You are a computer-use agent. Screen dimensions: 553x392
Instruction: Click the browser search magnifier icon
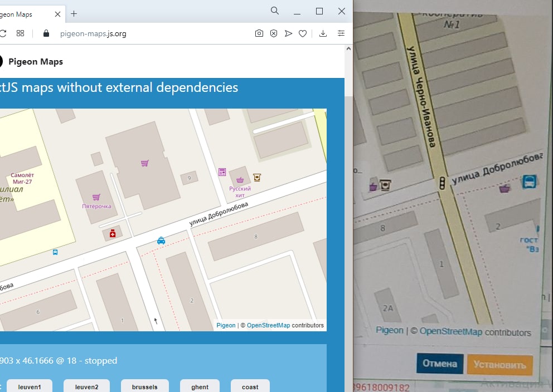[275, 11]
